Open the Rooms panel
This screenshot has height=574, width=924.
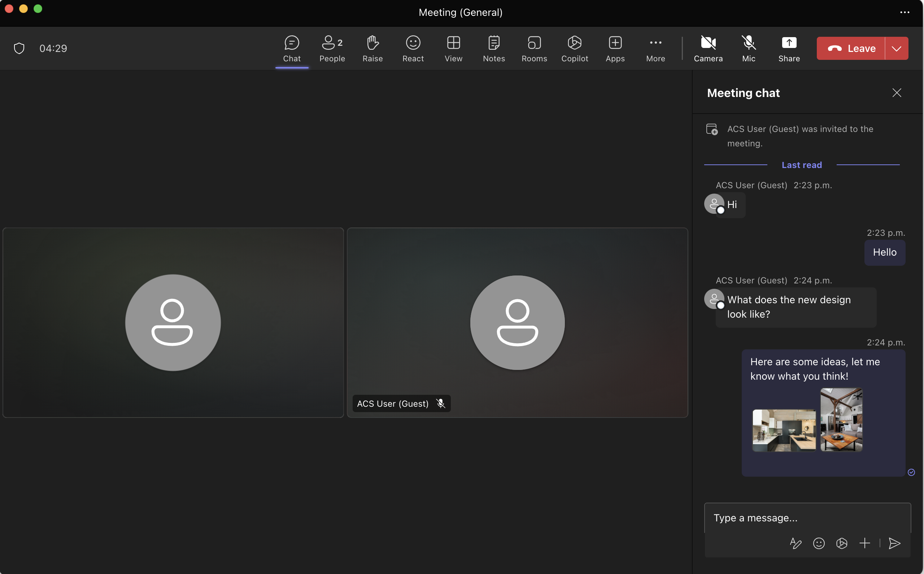(x=535, y=48)
